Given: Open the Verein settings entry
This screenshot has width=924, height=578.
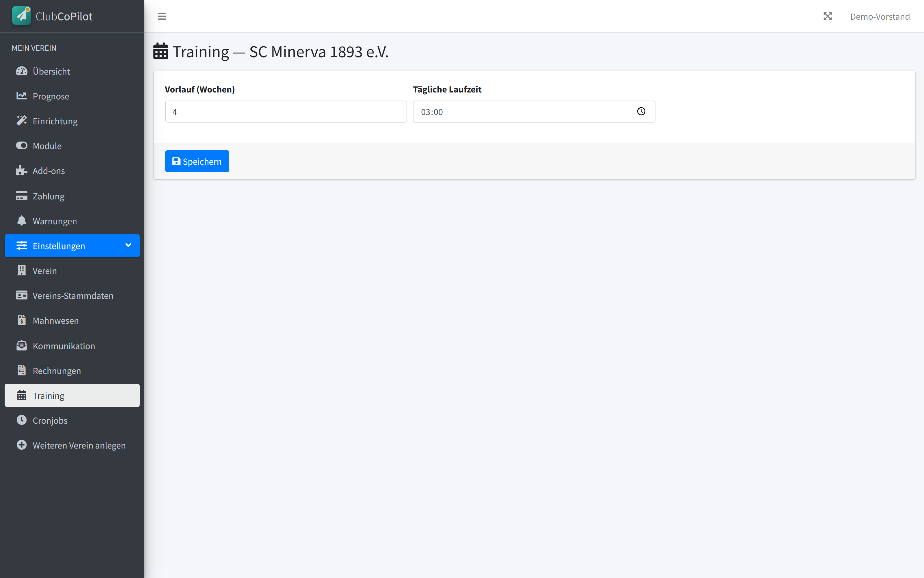Looking at the screenshot, I should click(72, 270).
